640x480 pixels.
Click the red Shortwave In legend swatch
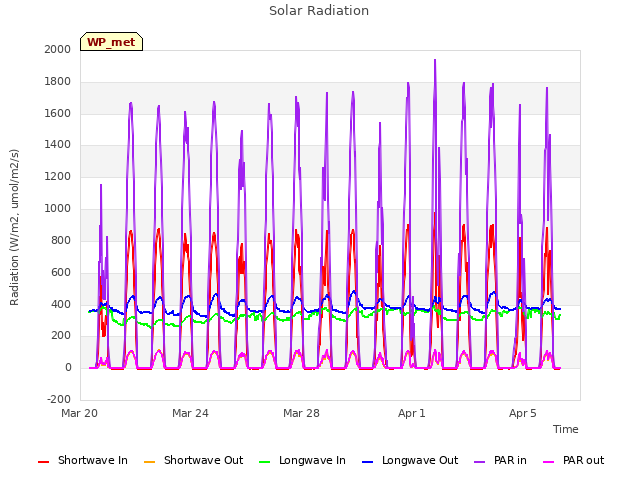point(43,462)
